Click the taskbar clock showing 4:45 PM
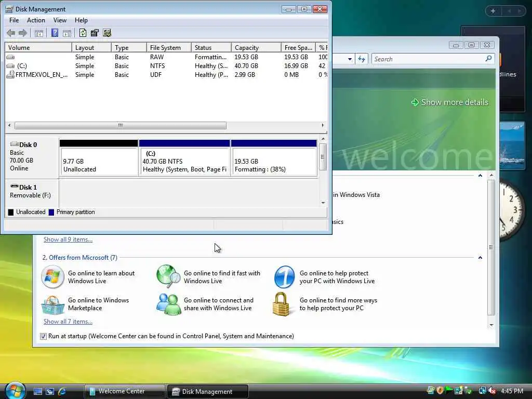This screenshot has width=532, height=399. (512, 391)
